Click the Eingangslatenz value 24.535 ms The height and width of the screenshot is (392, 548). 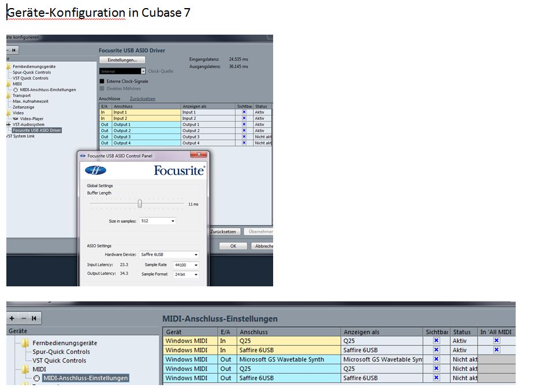coord(238,59)
